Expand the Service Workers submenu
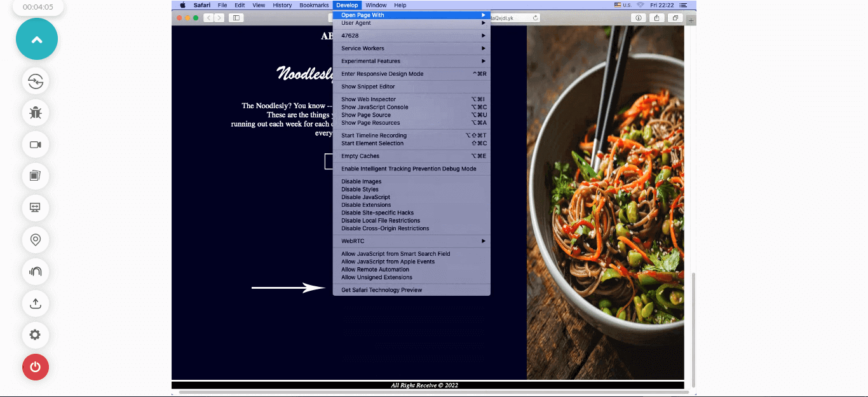The height and width of the screenshot is (397, 868). pyautogui.click(x=412, y=48)
